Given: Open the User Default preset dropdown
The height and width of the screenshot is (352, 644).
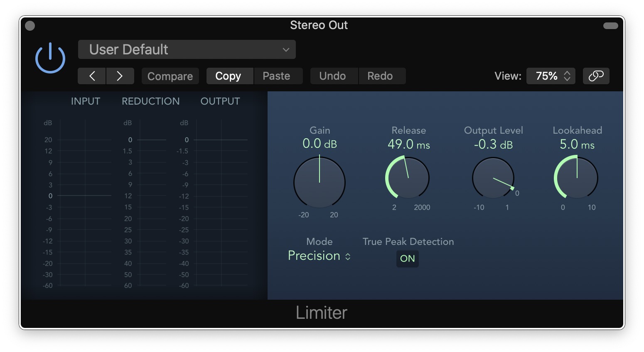Looking at the screenshot, I should (x=187, y=50).
